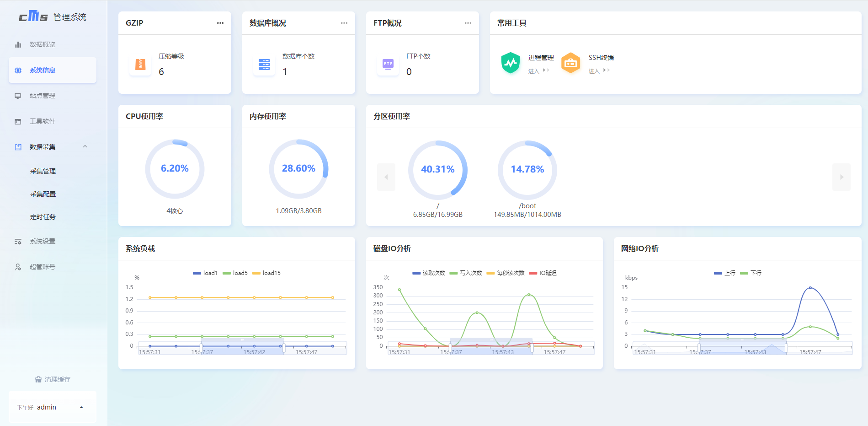The image size is (868, 426).
Task: Click next arrow in 分区使用率 carousel
Action: tap(841, 177)
